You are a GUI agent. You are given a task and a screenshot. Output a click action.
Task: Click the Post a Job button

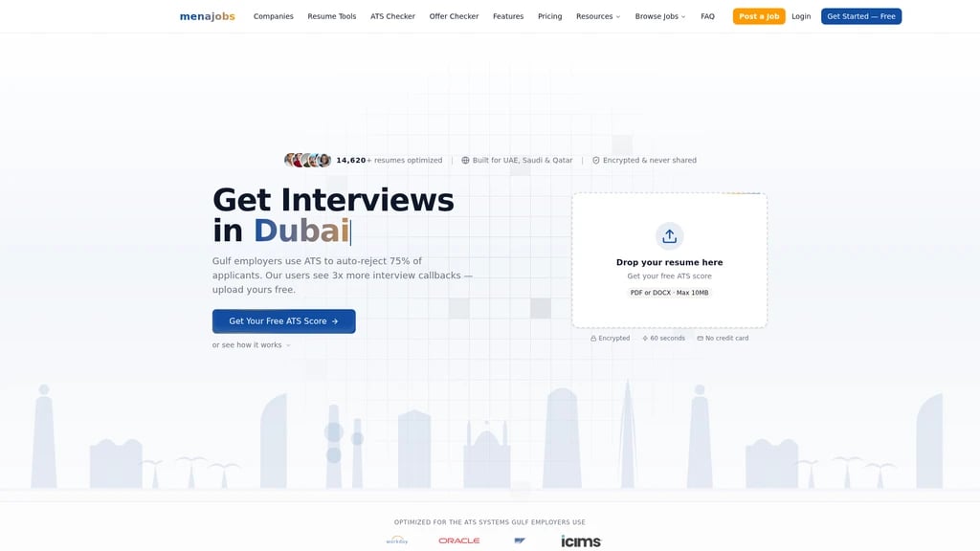[x=759, y=16]
